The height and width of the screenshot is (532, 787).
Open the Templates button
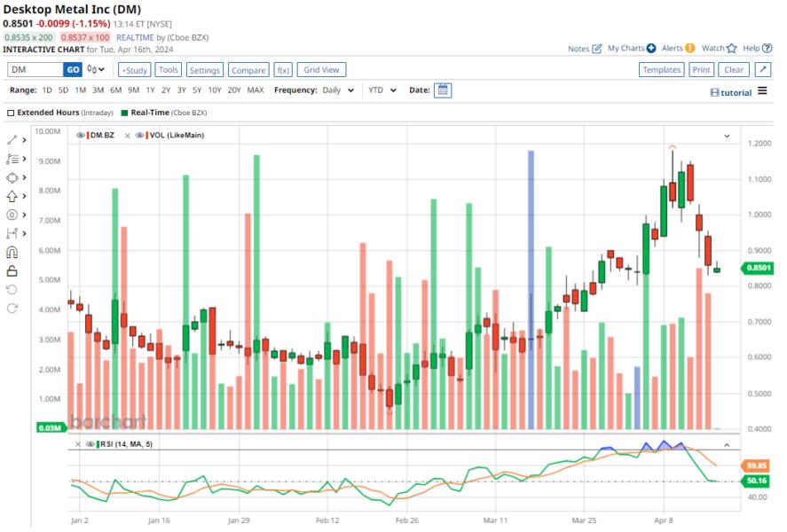[662, 70]
